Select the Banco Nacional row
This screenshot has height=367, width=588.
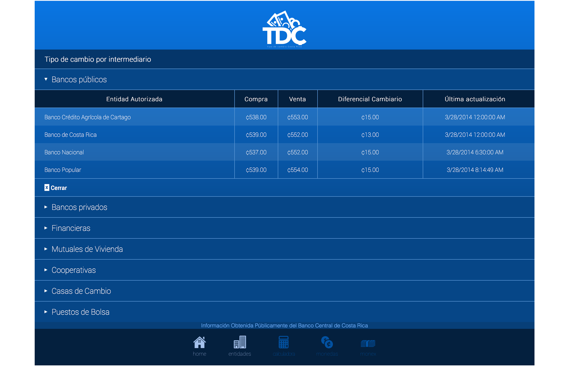(64, 152)
